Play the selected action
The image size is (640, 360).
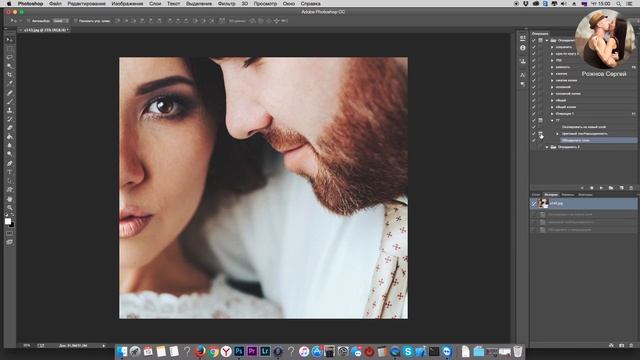pyautogui.click(x=601, y=188)
